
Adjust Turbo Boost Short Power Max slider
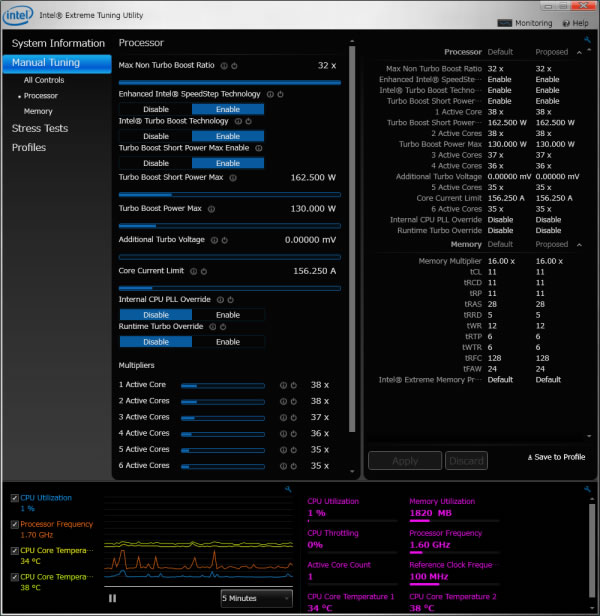click(229, 194)
